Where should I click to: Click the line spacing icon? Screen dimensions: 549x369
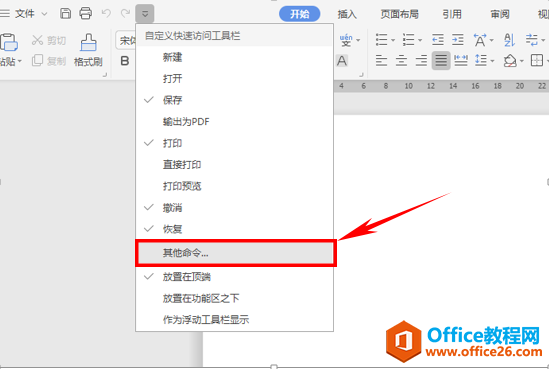[481, 61]
